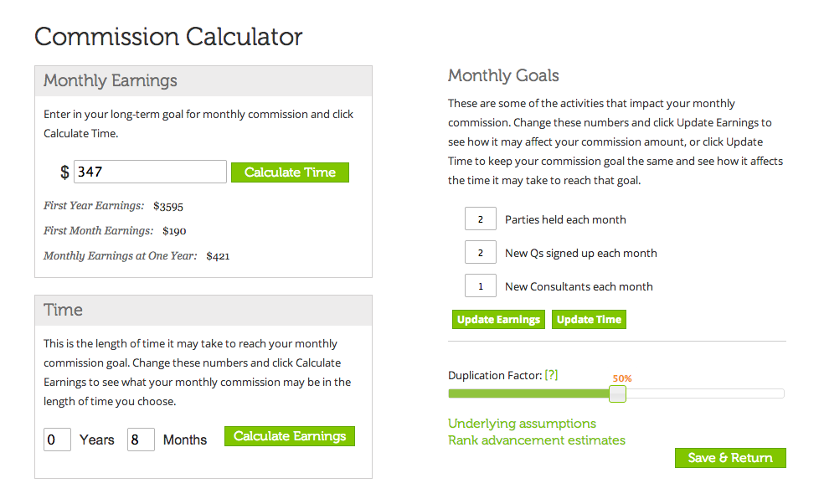The image size is (824, 504).
Task: Select the Years input field
Action: click(57, 440)
